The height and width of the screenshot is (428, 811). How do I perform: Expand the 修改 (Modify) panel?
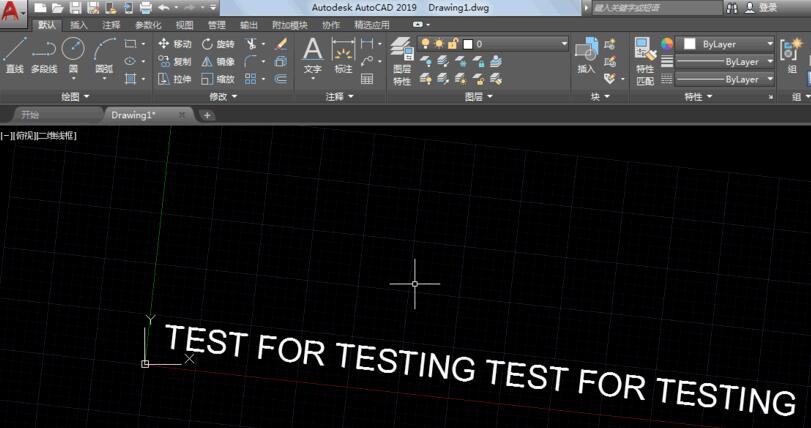tap(223, 97)
